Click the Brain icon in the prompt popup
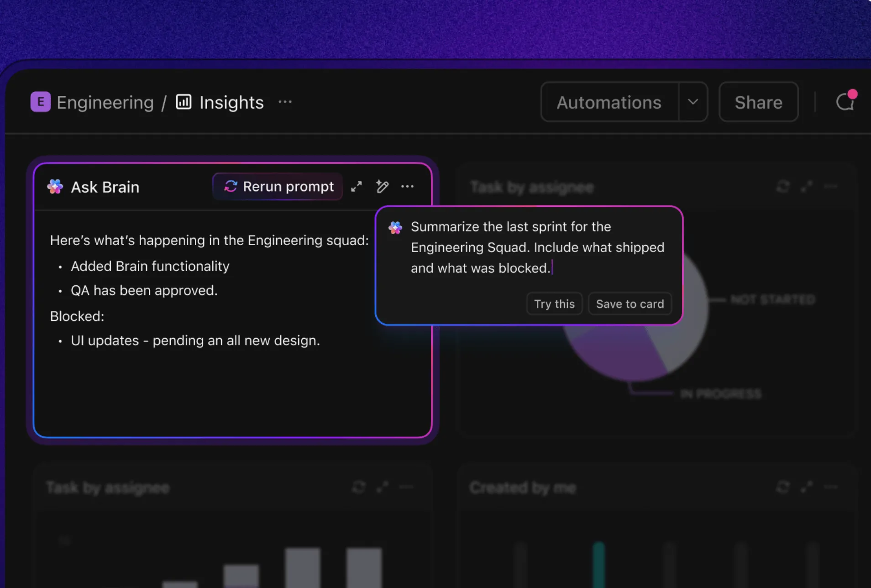 point(395,227)
